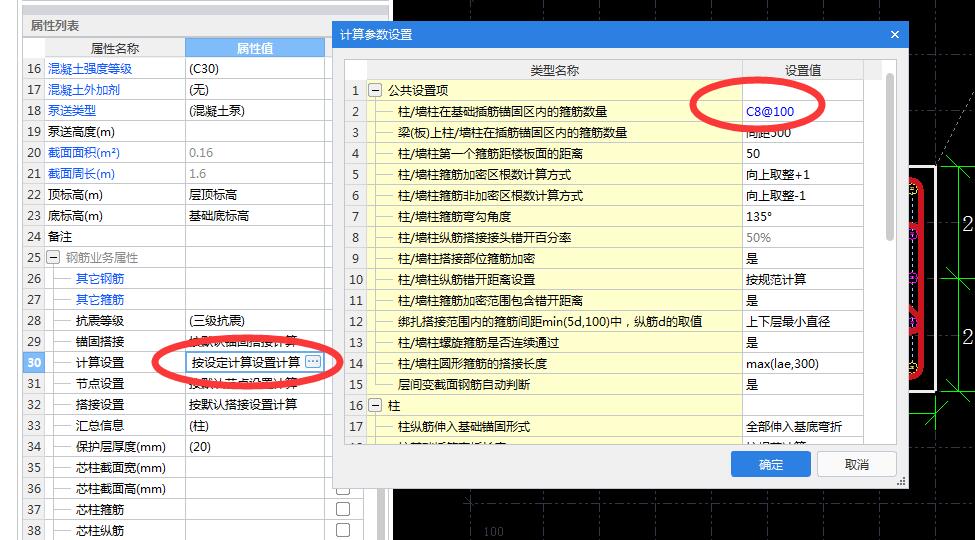Image resolution: width=975 pixels, height=540 pixels.
Task: Edit the max(lae,300) value
Action: 803,364
